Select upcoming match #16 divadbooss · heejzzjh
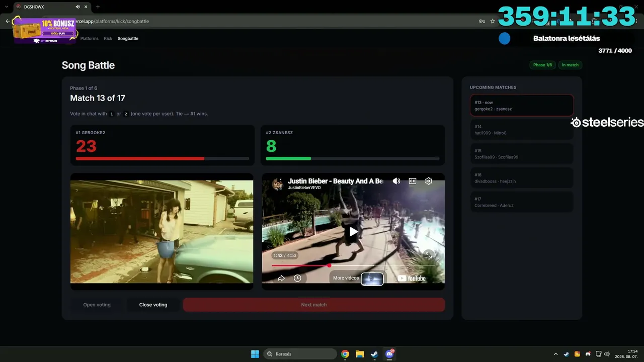Image resolution: width=644 pixels, height=362 pixels. [522, 178]
